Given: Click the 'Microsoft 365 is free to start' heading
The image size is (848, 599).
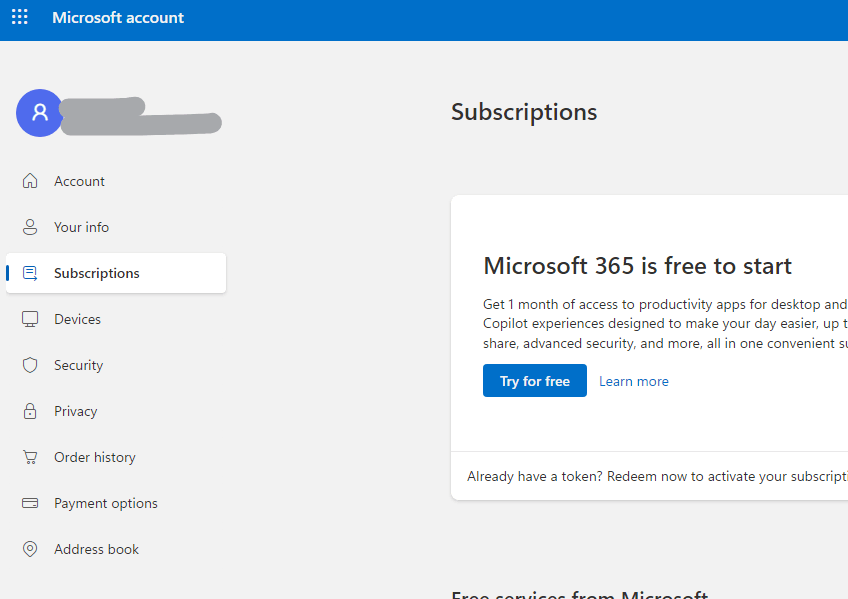Looking at the screenshot, I should pyautogui.click(x=637, y=266).
